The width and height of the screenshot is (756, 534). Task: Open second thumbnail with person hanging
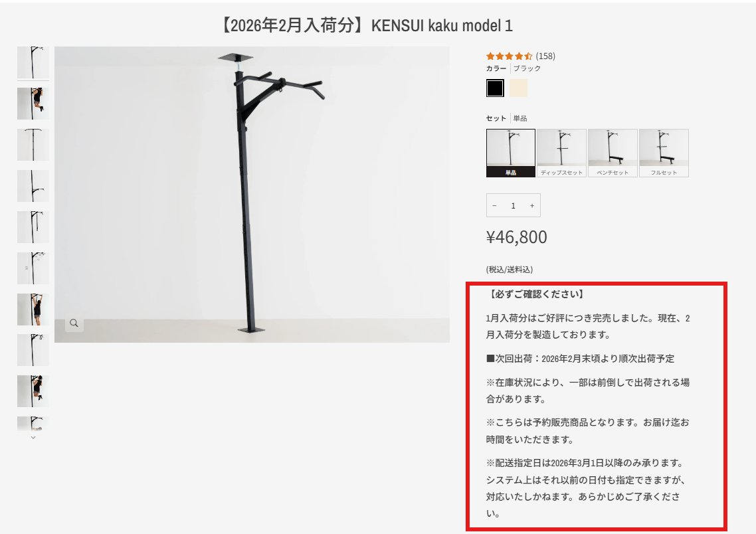click(x=33, y=104)
